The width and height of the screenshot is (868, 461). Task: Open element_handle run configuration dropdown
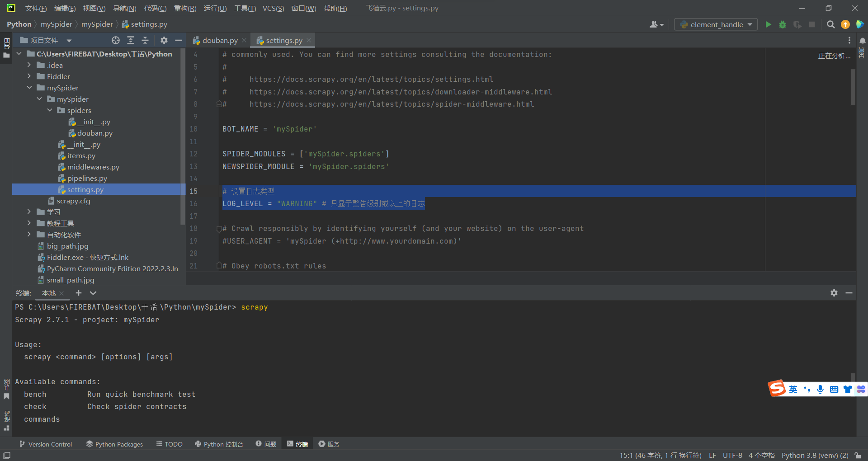[x=716, y=24]
